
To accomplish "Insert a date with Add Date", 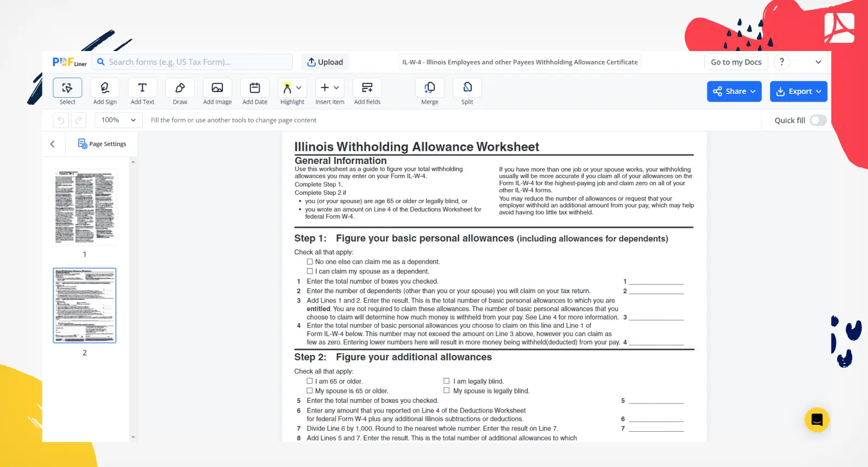I will (254, 88).
